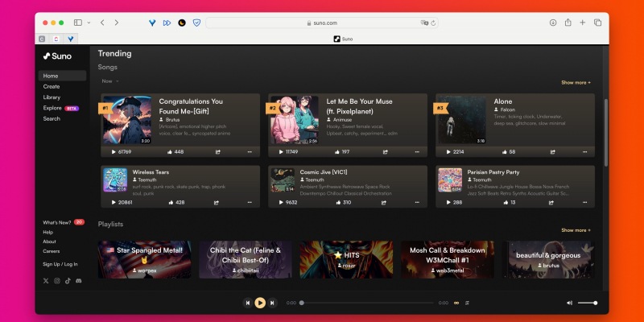Open Suno's Discord icon
The width and height of the screenshot is (644, 322).
79,281
